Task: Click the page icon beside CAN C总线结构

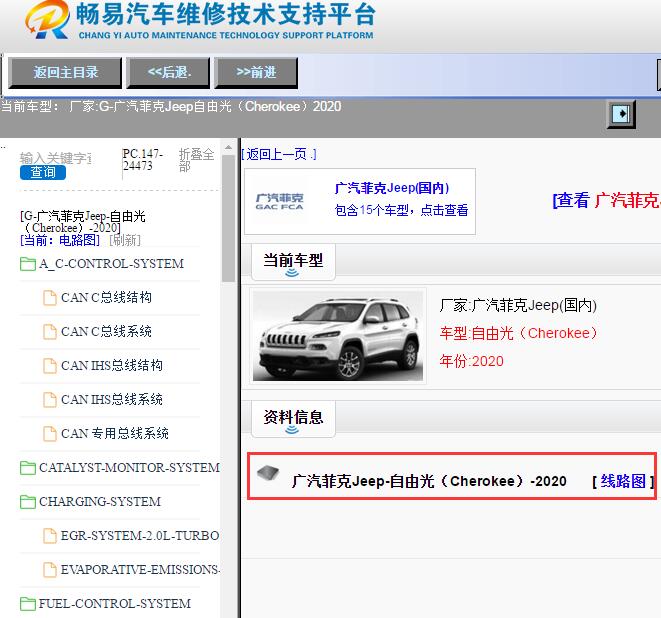Action: [x=50, y=298]
